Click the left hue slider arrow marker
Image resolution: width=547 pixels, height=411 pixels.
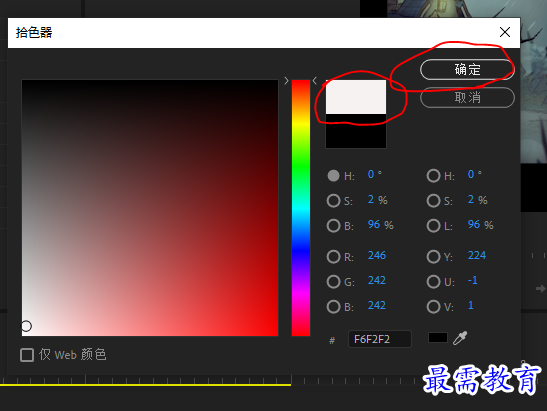(286, 81)
